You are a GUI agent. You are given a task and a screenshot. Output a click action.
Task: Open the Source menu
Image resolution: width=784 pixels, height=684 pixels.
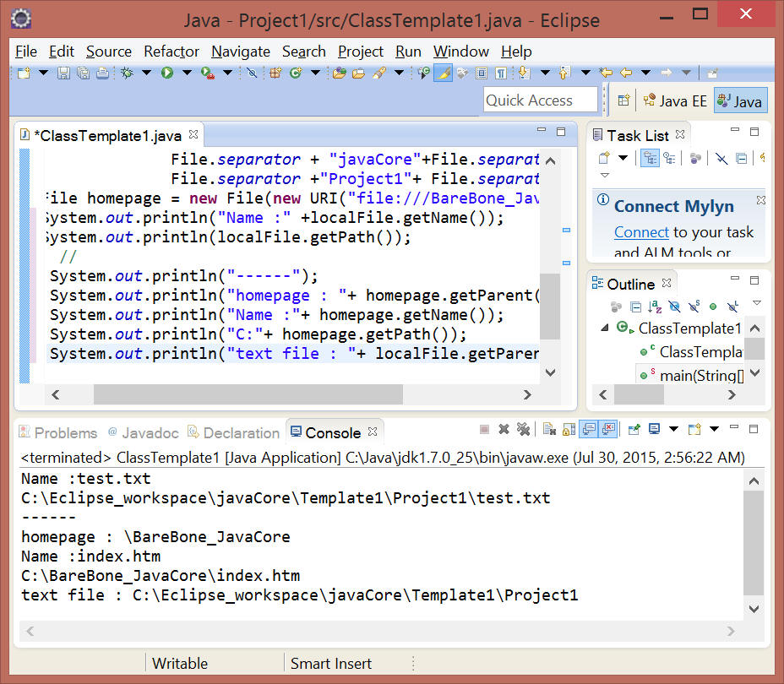pos(108,52)
